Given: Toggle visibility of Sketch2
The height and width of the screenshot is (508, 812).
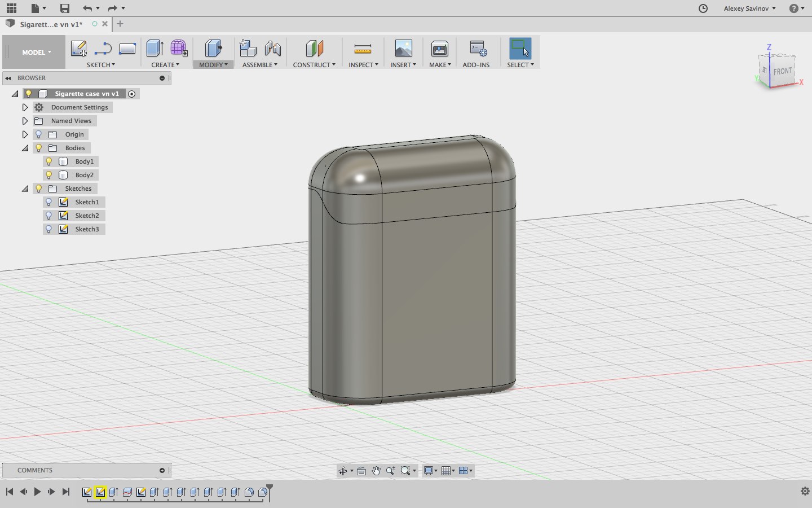Looking at the screenshot, I should coord(49,216).
